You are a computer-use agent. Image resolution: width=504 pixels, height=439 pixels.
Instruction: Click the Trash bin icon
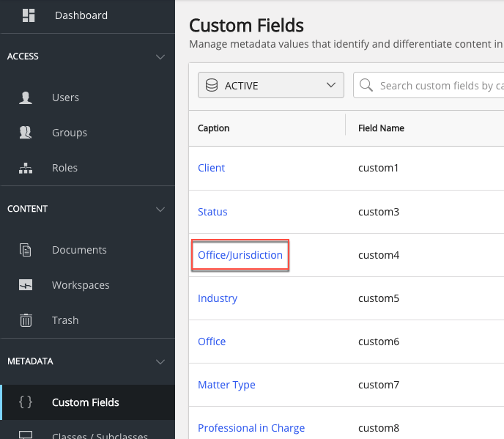[x=26, y=320]
